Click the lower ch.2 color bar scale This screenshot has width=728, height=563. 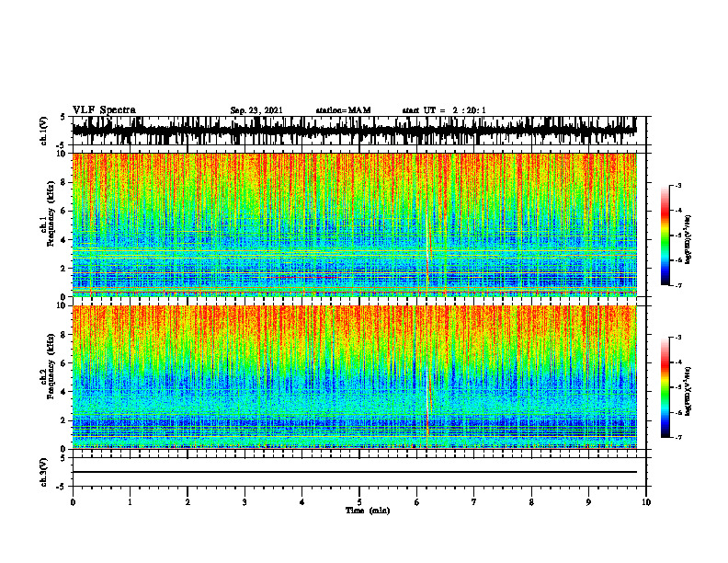665,387
